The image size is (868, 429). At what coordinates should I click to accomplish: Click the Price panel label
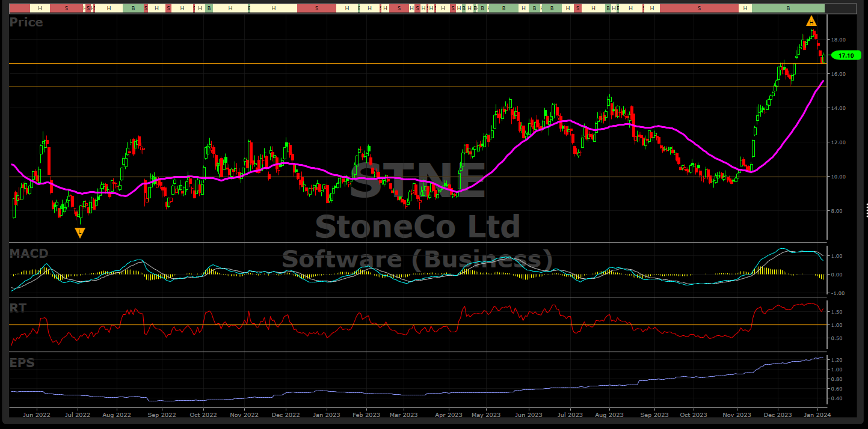coord(26,22)
